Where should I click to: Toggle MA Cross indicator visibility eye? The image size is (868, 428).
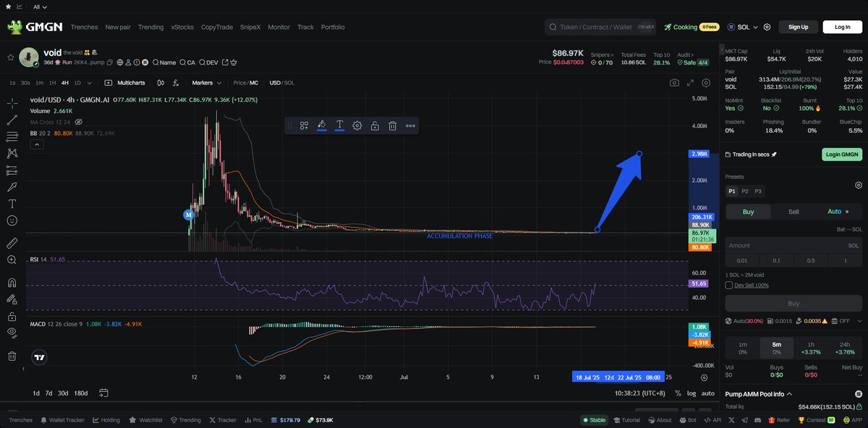[x=79, y=122]
